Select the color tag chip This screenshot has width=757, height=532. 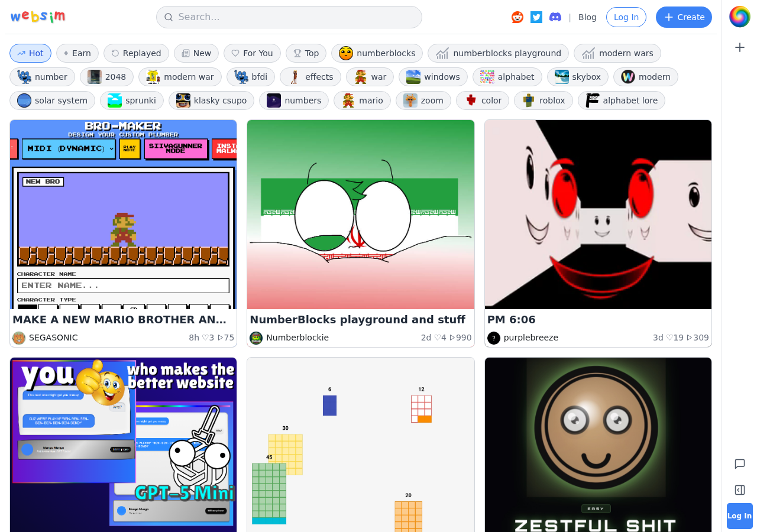pos(483,100)
